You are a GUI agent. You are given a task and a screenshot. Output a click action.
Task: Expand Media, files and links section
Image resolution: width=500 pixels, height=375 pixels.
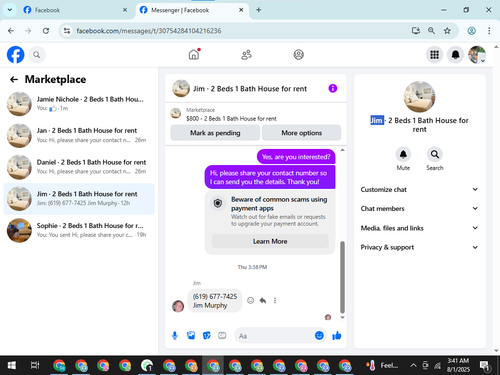click(x=419, y=228)
